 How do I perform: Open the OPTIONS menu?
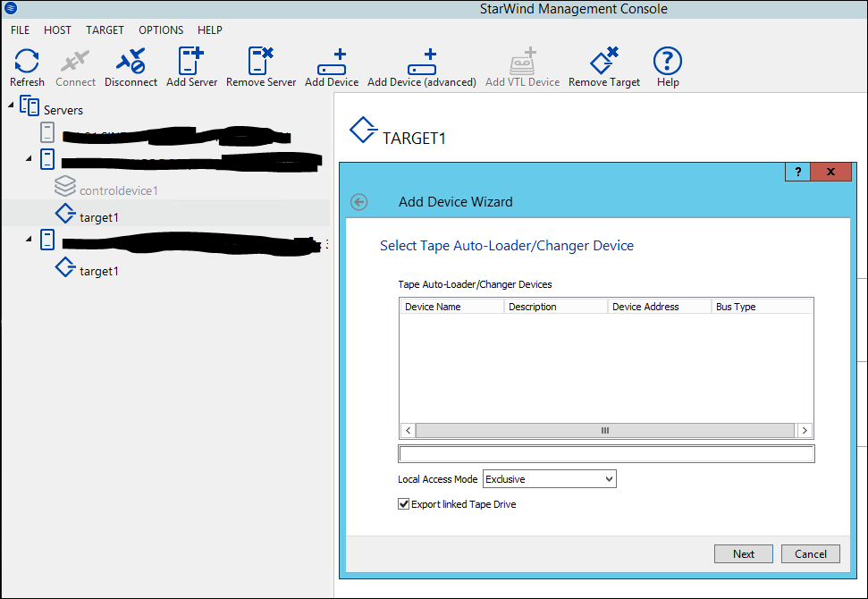161,30
